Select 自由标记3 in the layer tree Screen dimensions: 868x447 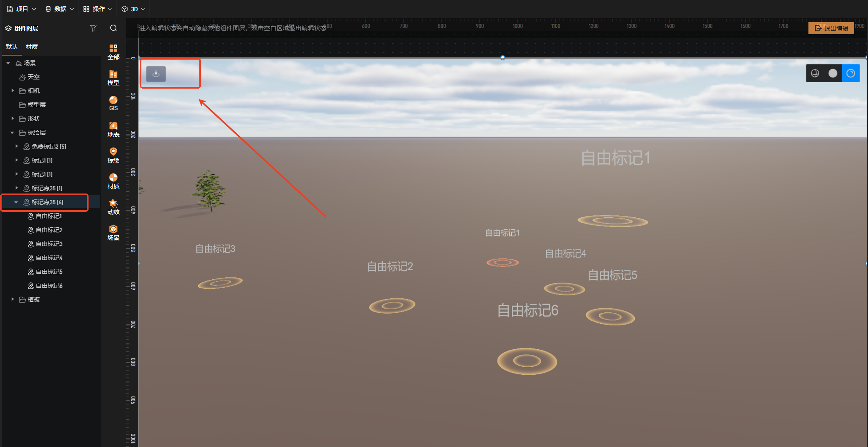[49, 244]
